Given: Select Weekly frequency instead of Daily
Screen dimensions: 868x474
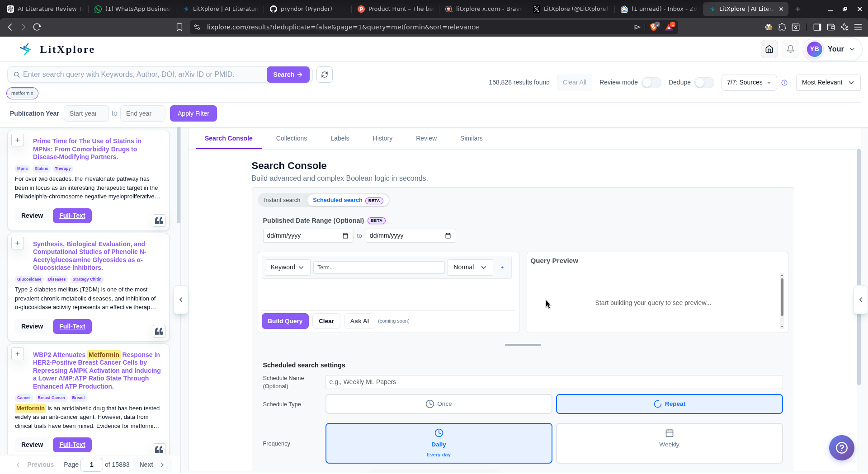Looking at the screenshot, I should click(669, 443).
